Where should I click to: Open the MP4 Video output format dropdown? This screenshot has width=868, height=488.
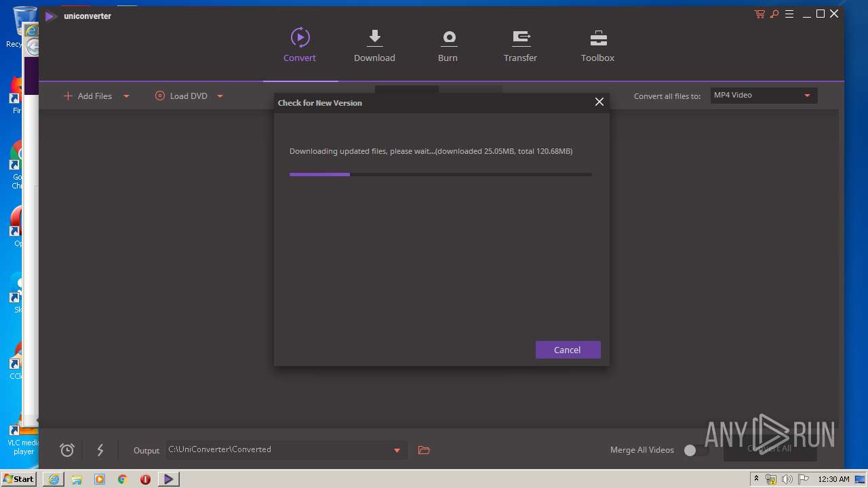[764, 96]
